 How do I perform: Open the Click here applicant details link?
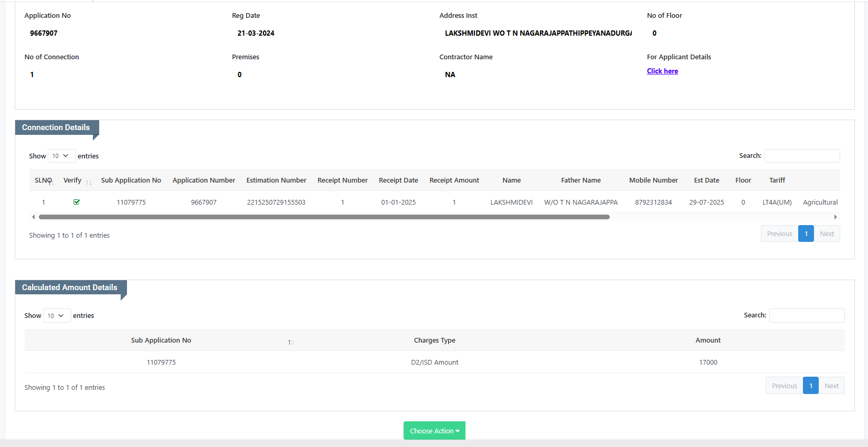(x=662, y=71)
